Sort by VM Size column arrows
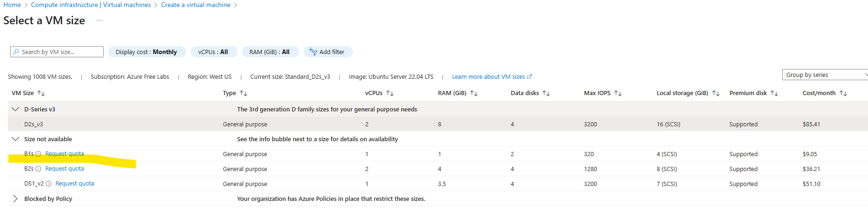The image size is (868, 220). (x=41, y=93)
